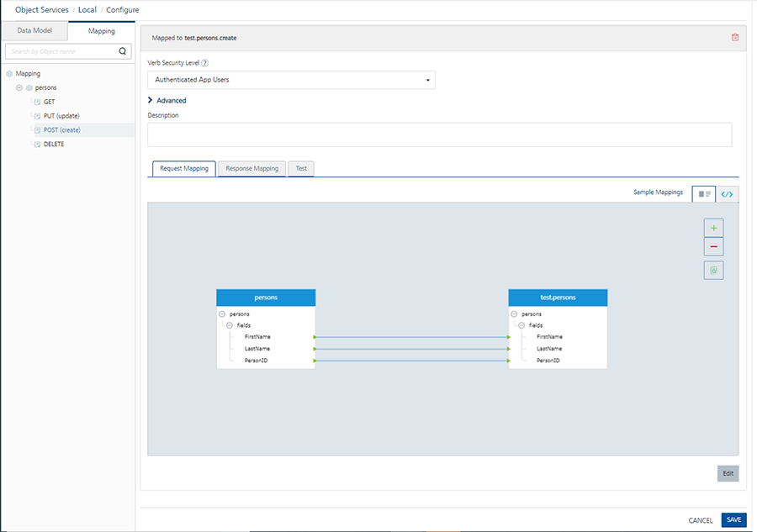This screenshot has height=532, width=757.
Task: Select the DELETE verb in tree
Action: click(54, 145)
